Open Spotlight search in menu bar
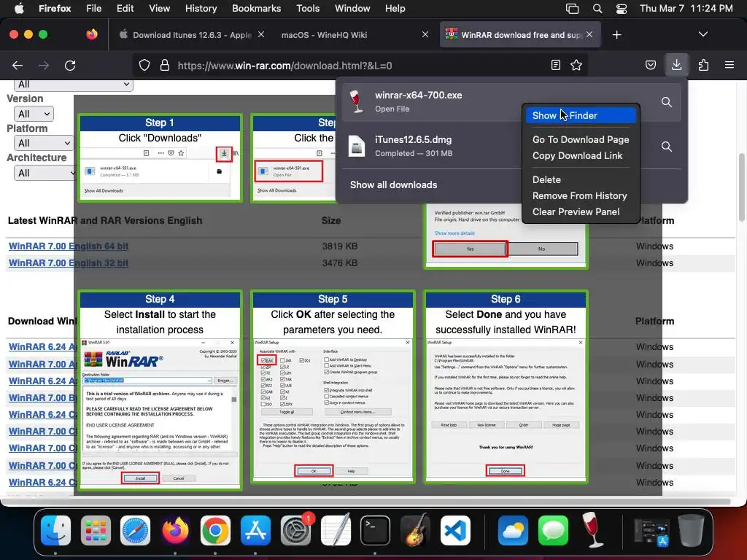This screenshot has width=747, height=560. click(597, 9)
